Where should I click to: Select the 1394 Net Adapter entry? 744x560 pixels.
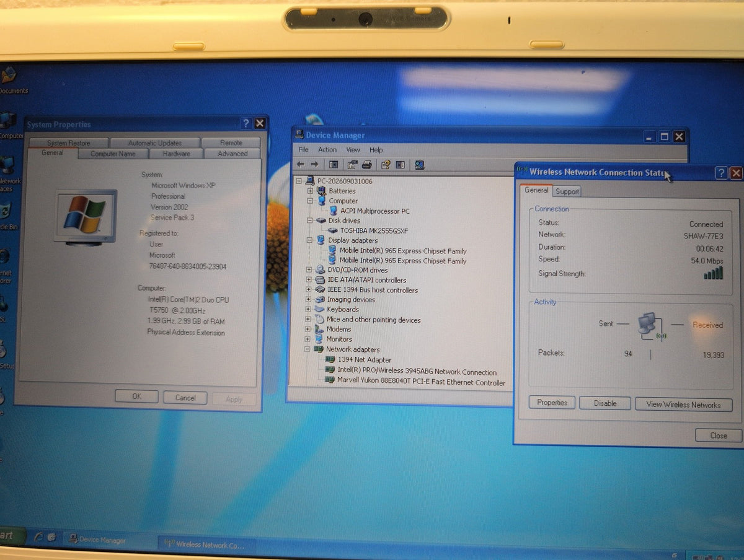pos(365,359)
